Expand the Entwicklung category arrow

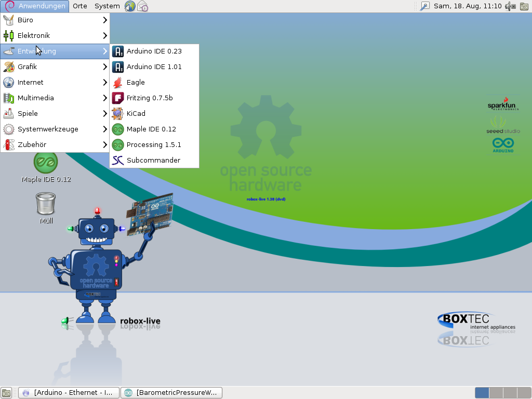105,51
